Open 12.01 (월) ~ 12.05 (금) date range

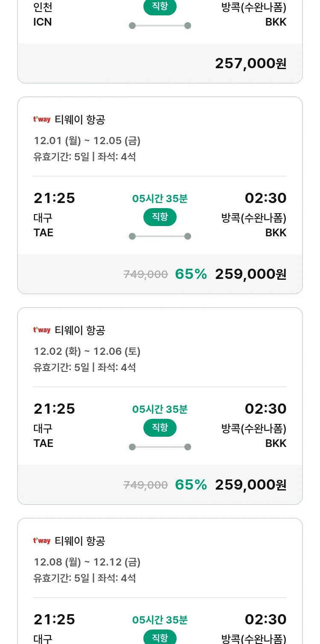tap(87, 141)
